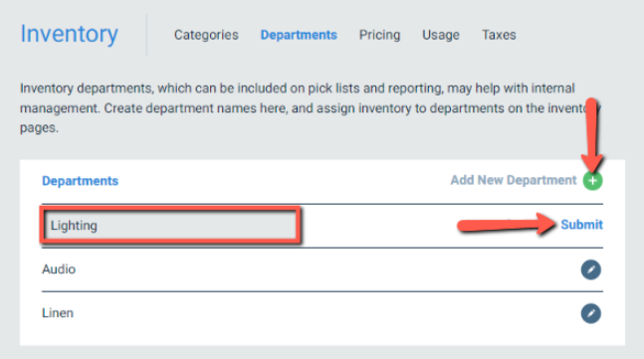644x359 pixels.
Task: Click the Add New Department label
Action: 514,180
